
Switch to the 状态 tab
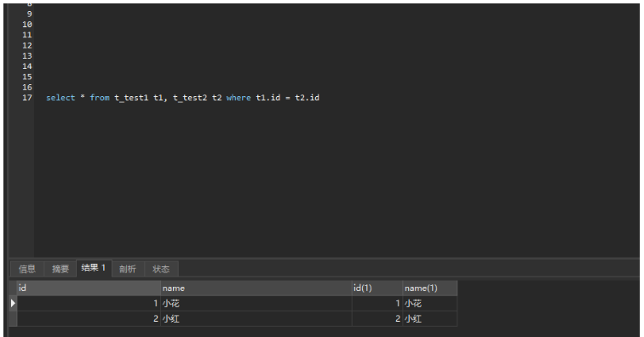tap(161, 269)
